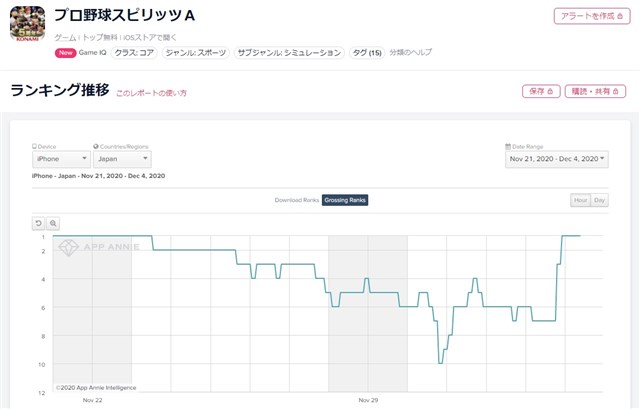640x409 pixels.
Task: Open the Date Range dropdown
Action: 557,159
